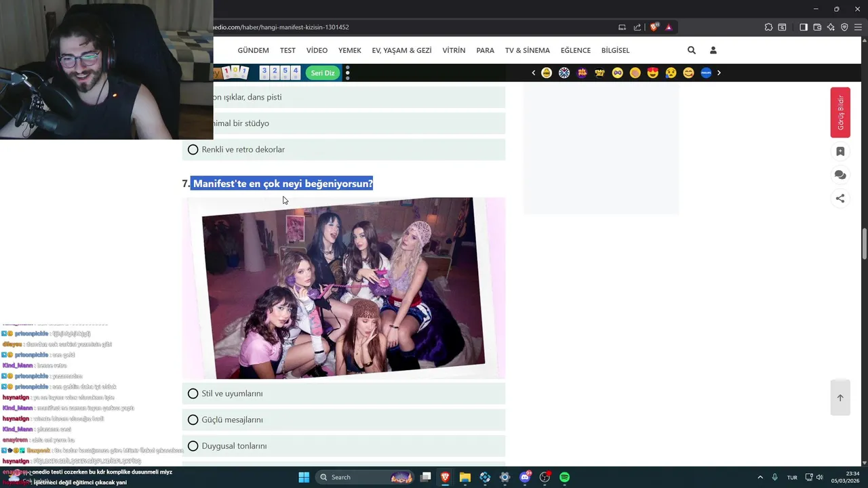The image size is (868, 488).
Task: Click the share page icon in address bar
Action: [637, 27]
